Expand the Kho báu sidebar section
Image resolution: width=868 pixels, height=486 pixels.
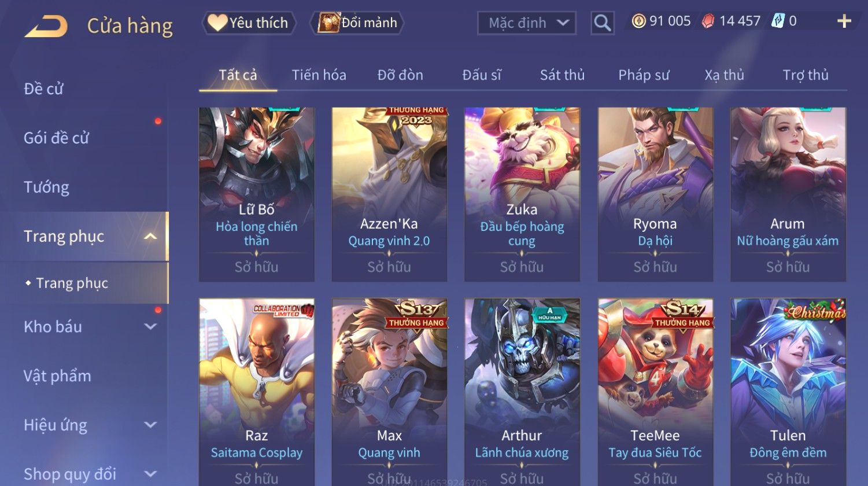tap(150, 326)
